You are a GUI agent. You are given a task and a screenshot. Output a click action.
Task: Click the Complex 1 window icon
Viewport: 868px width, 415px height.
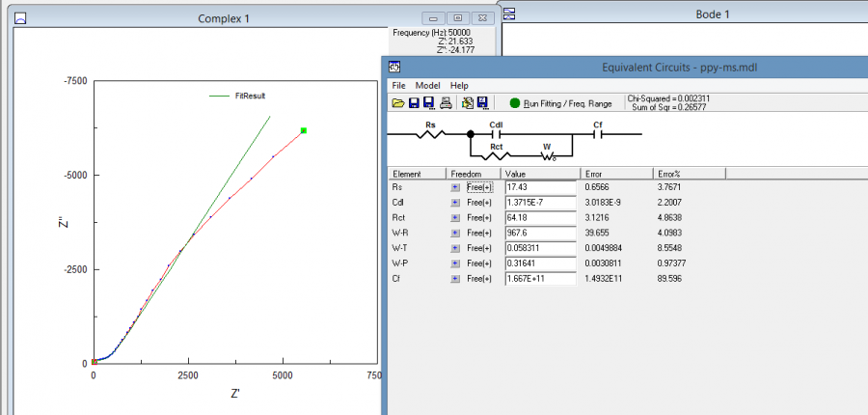click(x=21, y=18)
